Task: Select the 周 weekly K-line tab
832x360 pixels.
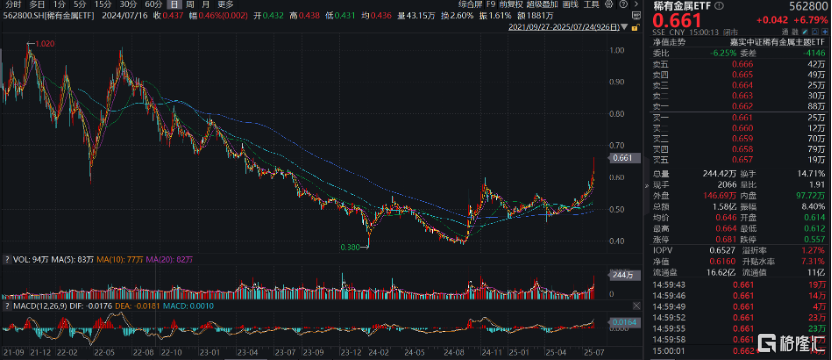Action: point(191,4)
